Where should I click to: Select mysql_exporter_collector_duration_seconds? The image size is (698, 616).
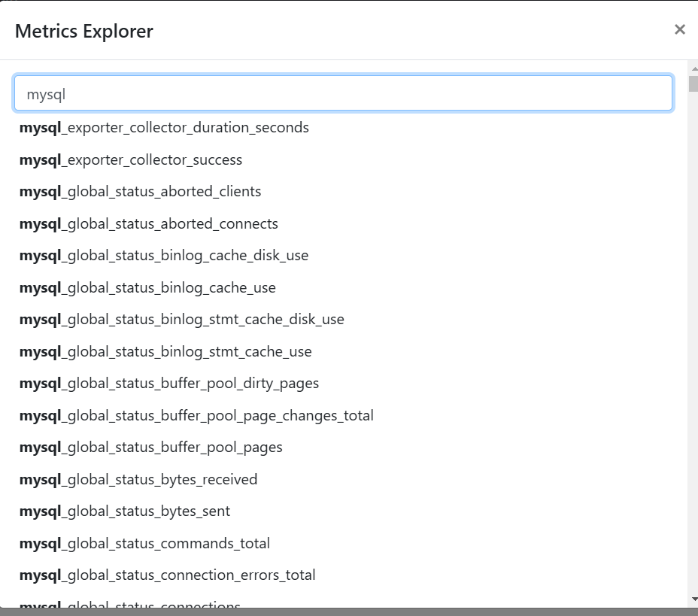pyautogui.click(x=164, y=128)
